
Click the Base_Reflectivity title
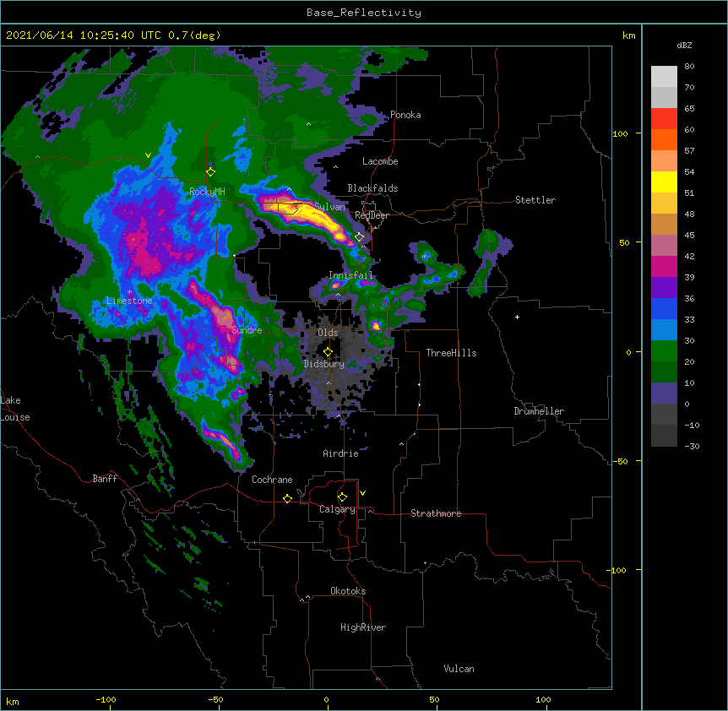click(x=364, y=13)
